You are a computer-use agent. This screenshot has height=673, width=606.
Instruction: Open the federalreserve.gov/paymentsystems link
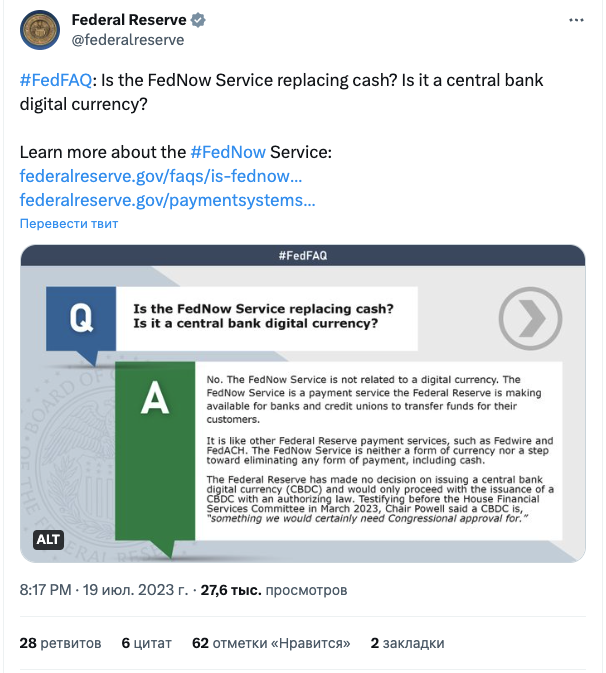[167, 200]
